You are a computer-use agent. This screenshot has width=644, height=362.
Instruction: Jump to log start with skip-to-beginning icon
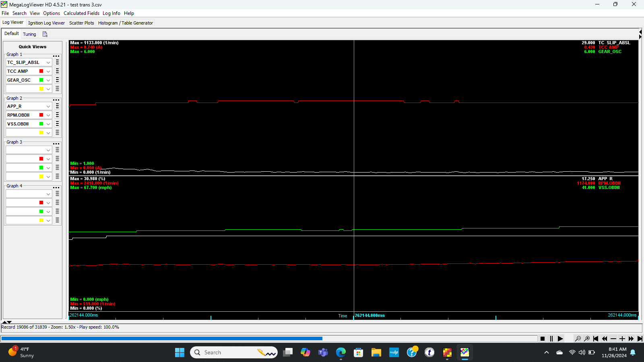(596, 339)
